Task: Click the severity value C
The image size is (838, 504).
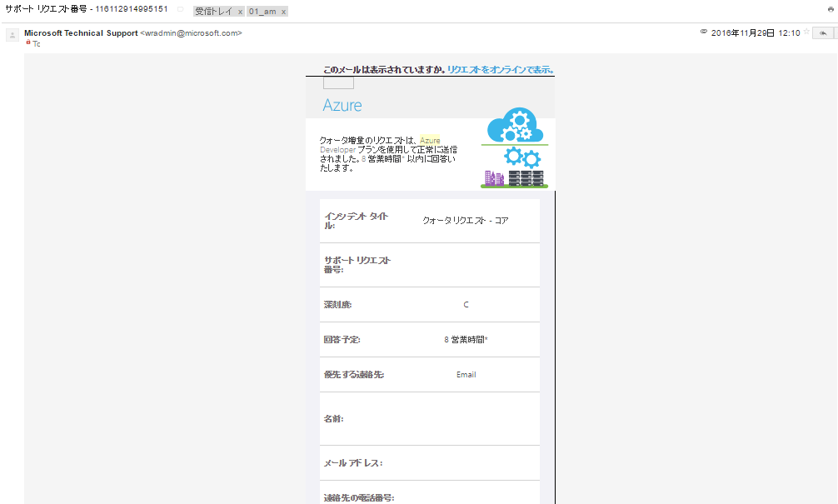Action: click(x=466, y=305)
